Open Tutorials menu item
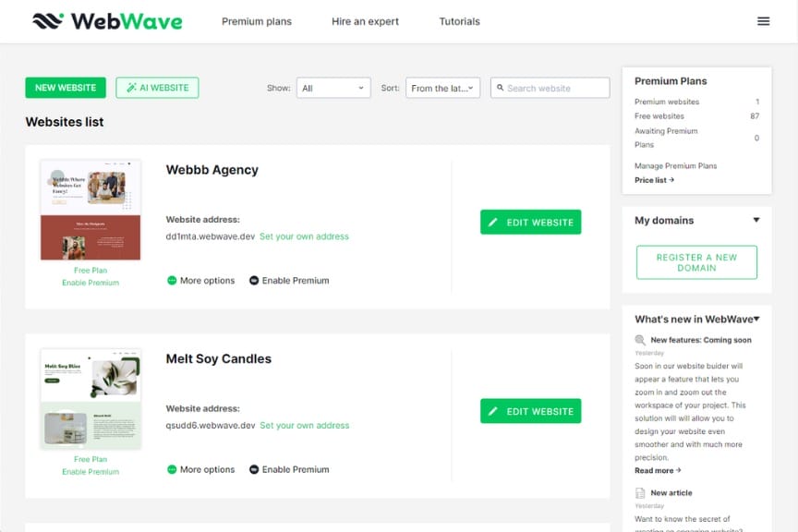798x532 pixels. [460, 21]
